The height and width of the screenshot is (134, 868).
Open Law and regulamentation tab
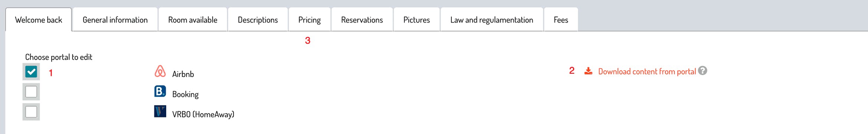click(491, 20)
